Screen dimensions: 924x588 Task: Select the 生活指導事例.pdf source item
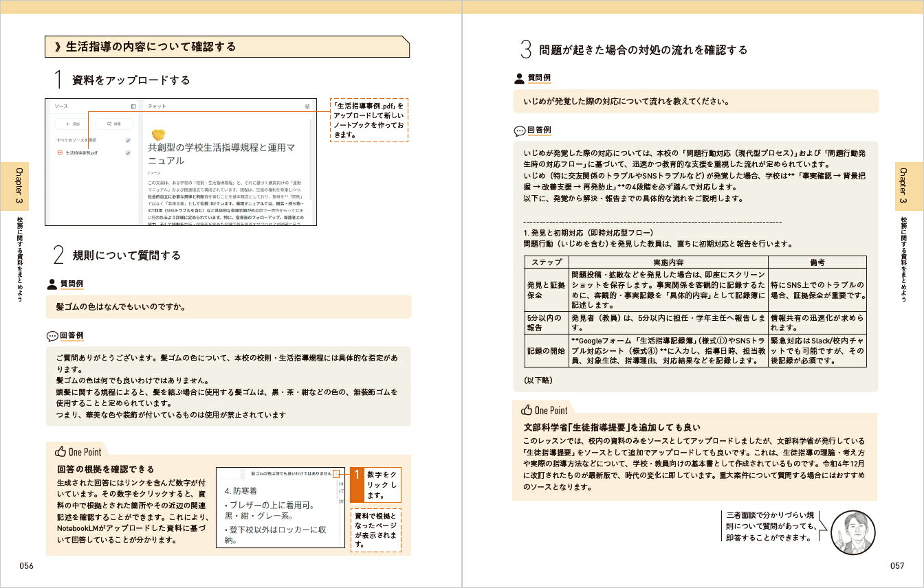(81, 153)
